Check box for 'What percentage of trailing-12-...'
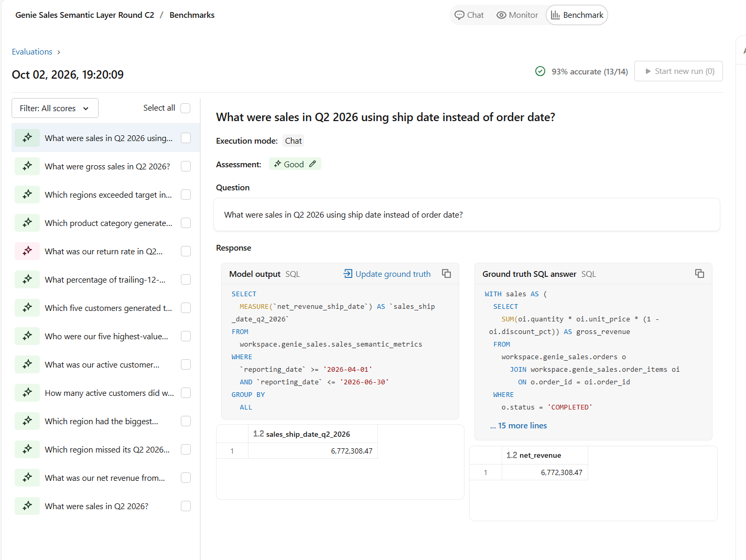The width and height of the screenshot is (746, 560). click(186, 279)
